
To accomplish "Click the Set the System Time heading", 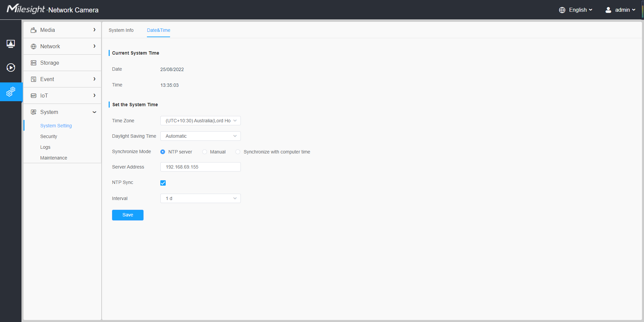I will point(135,105).
